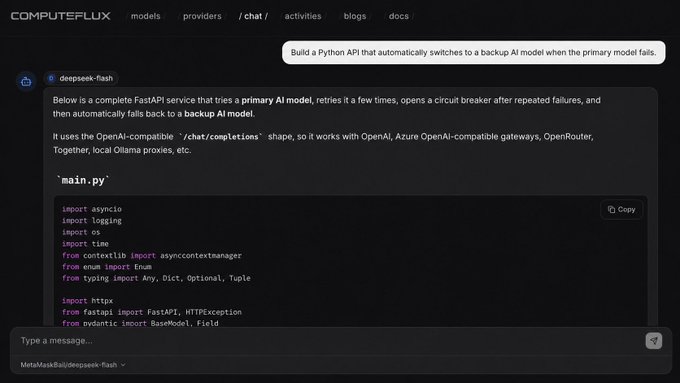Click the 'import time' code line

pyautogui.click(x=85, y=244)
